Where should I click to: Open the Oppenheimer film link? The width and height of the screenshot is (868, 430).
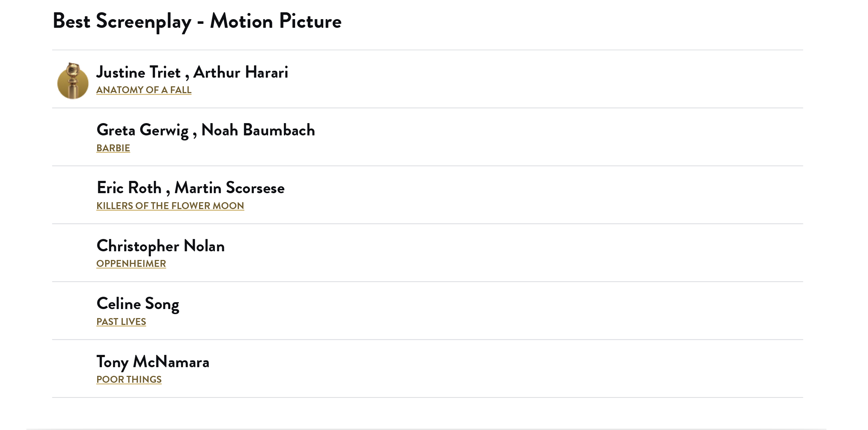(x=131, y=264)
